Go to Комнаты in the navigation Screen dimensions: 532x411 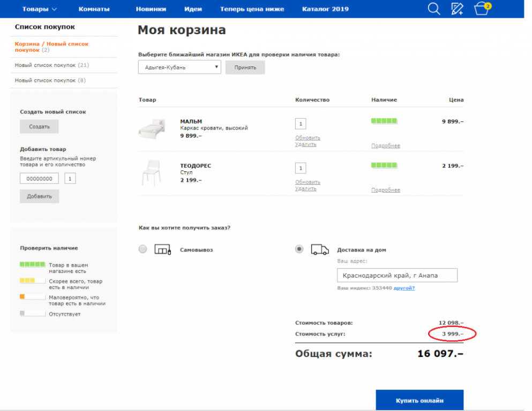[94, 9]
